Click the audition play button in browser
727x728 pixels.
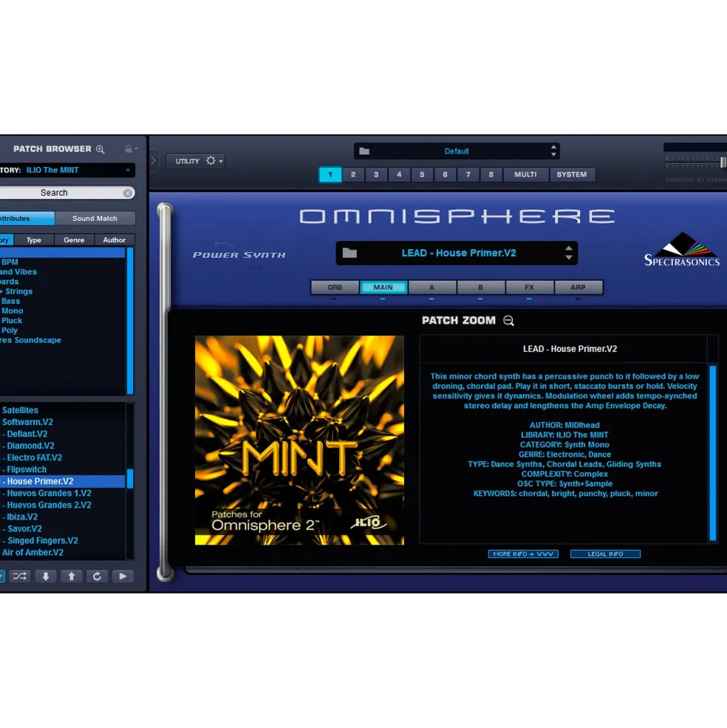point(123,576)
